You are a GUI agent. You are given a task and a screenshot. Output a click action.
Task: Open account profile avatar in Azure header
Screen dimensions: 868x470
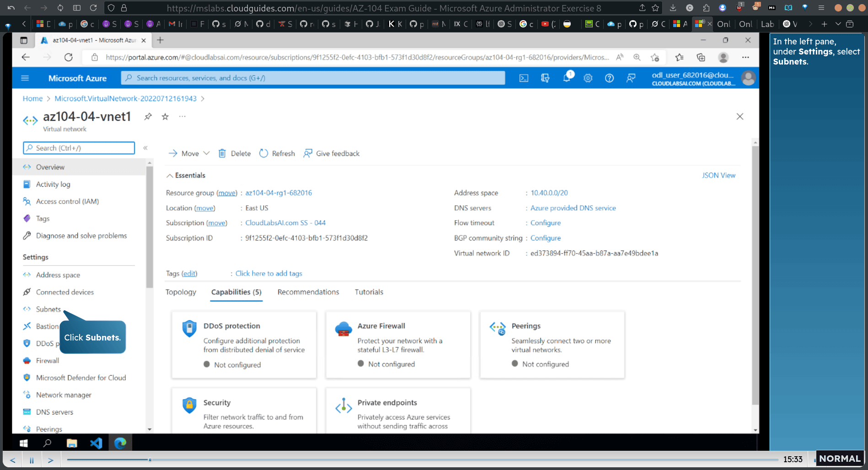[x=749, y=78]
